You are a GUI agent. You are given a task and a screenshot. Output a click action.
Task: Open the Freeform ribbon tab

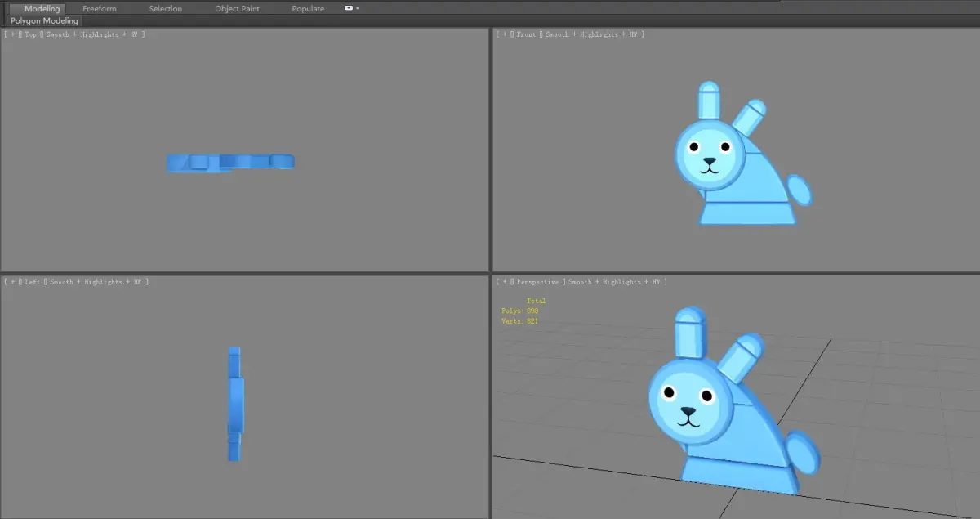tap(100, 8)
